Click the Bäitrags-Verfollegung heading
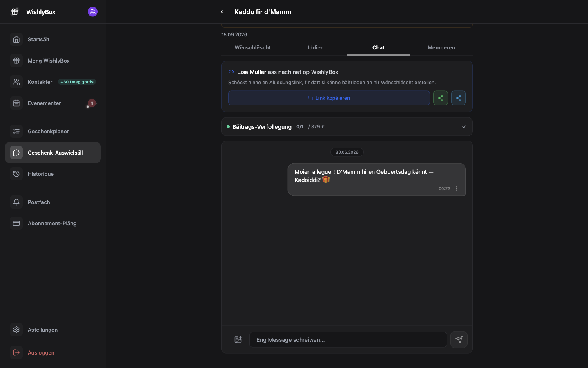Screen dimensions: 588x368 pyautogui.click(x=262, y=127)
